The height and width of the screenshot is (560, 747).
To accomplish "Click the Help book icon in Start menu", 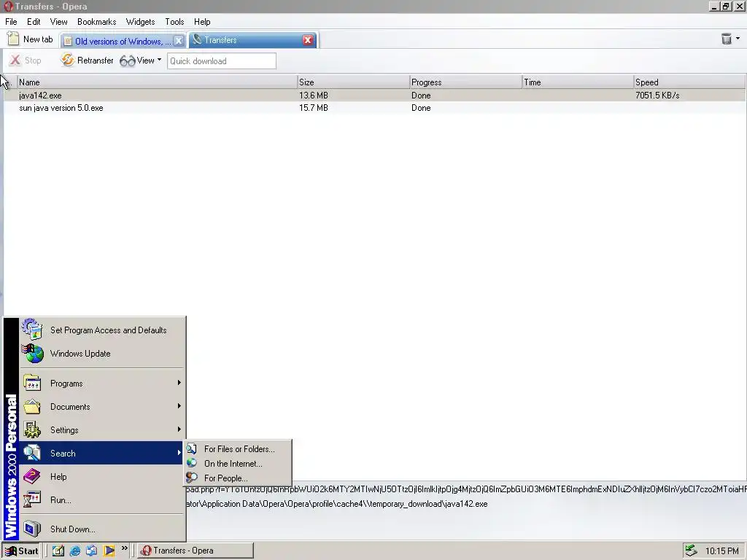I will click(32, 476).
